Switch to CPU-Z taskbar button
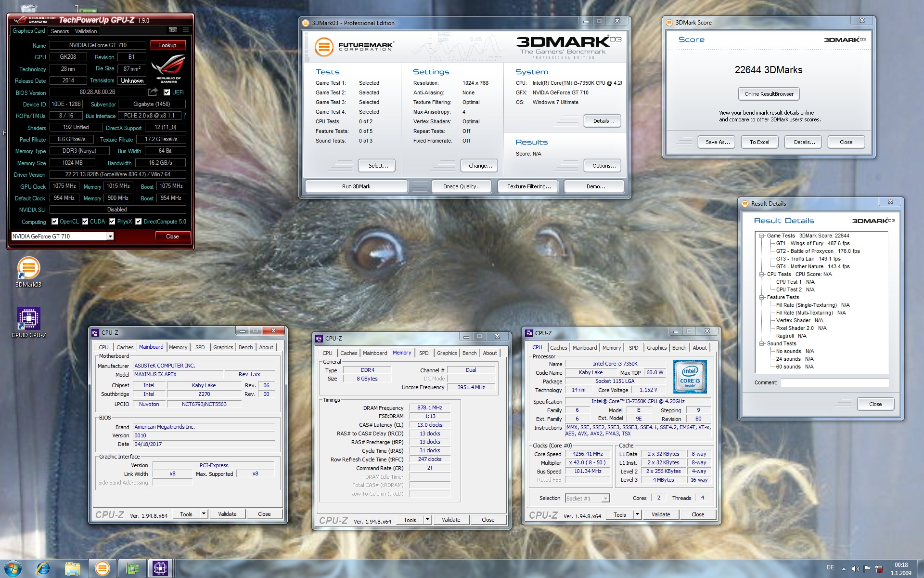 [160, 568]
